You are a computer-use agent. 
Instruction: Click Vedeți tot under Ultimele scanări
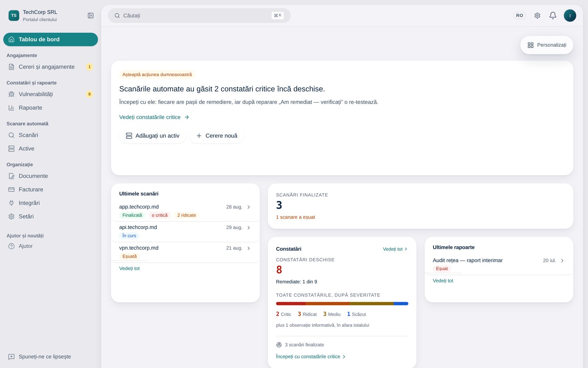(129, 269)
